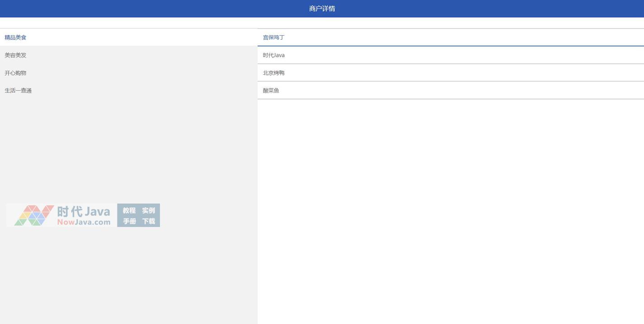Click empty gray sidebar area below watermark

click(x=128, y=275)
